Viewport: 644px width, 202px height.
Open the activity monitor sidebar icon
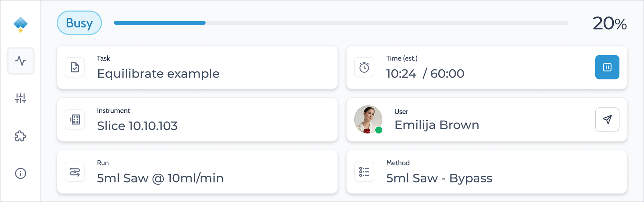pyautogui.click(x=20, y=61)
